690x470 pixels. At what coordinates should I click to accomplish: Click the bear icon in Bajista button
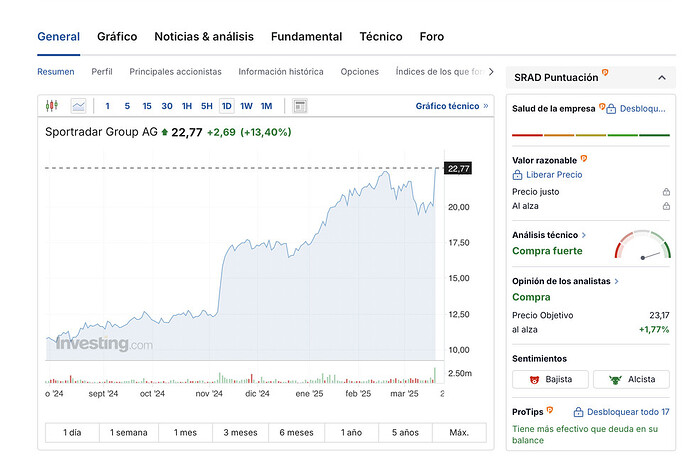pyautogui.click(x=534, y=379)
